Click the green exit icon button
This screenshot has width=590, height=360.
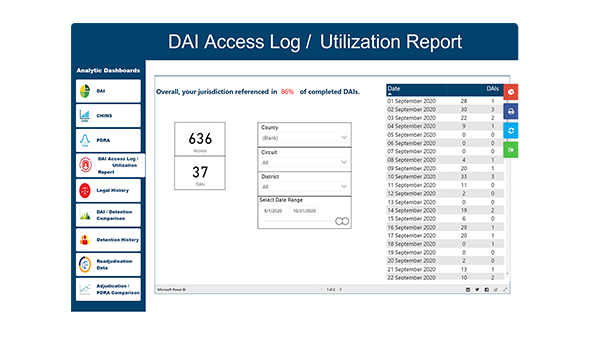click(x=511, y=150)
